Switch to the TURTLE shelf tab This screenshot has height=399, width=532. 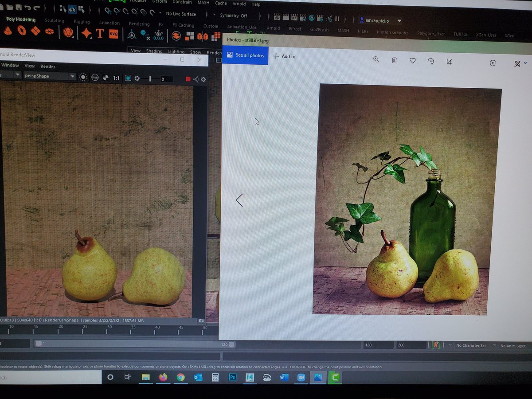click(x=460, y=34)
